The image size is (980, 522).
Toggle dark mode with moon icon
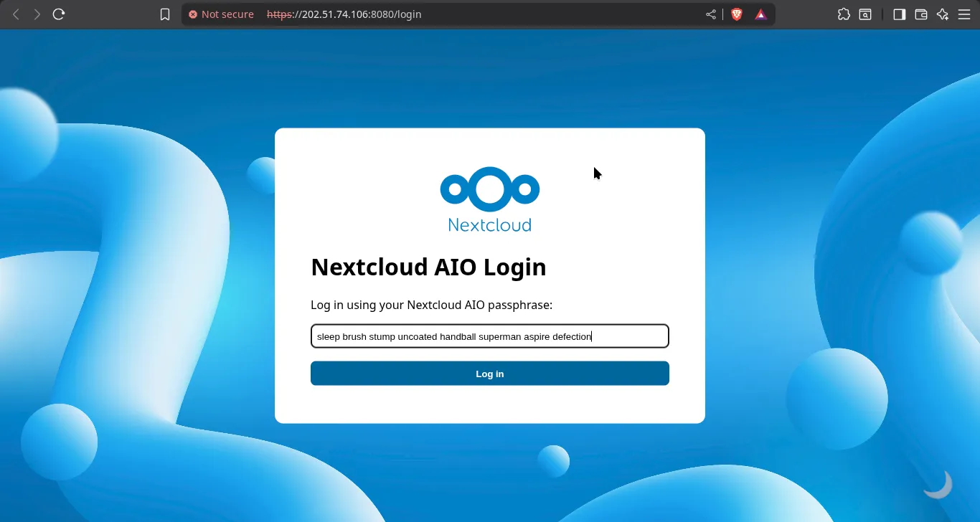pyautogui.click(x=938, y=485)
